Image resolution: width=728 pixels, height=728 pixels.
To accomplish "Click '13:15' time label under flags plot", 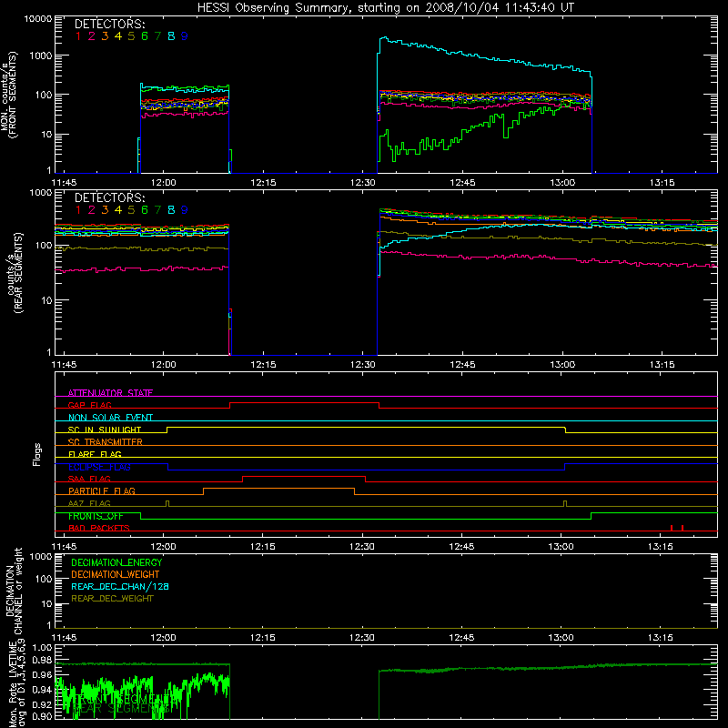I will click(661, 547).
